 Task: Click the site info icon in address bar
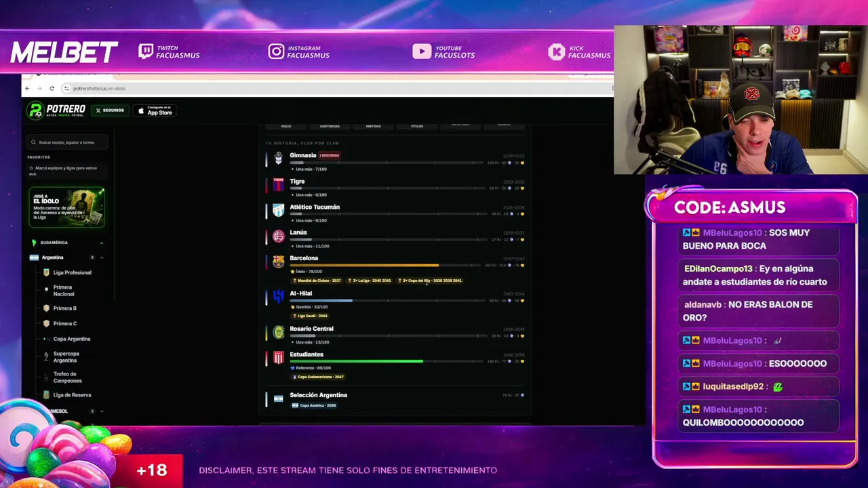coord(66,88)
